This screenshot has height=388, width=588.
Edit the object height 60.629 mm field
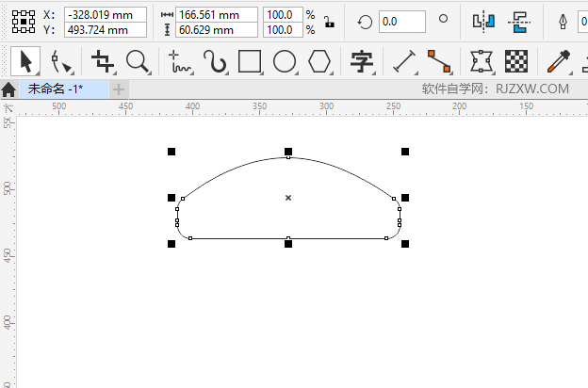[x=217, y=30]
